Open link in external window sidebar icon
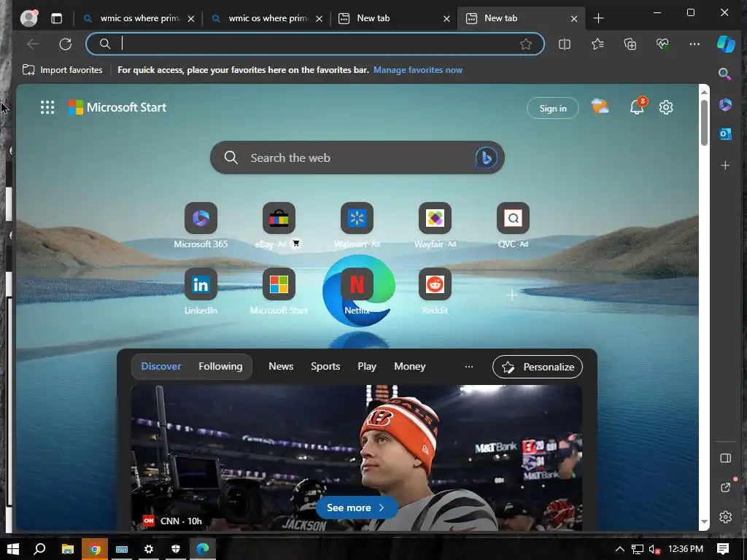The height and width of the screenshot is (560, 747). [x=725, y=487]
